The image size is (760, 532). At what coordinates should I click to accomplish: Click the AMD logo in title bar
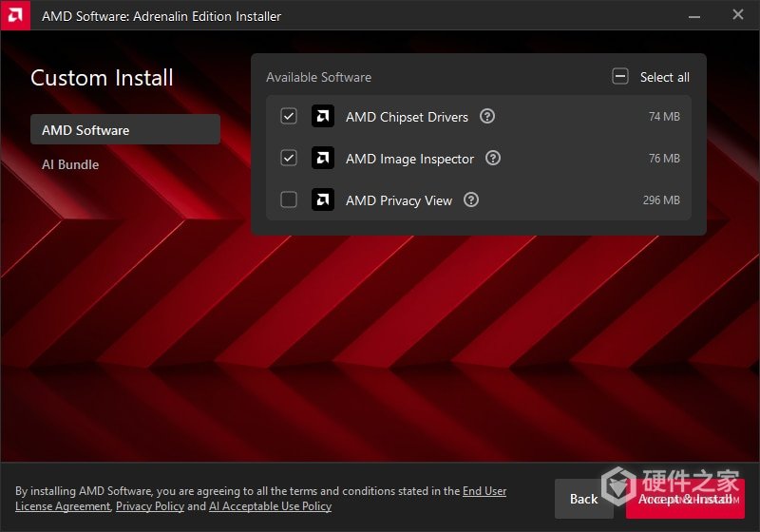[x=15, y=15]
